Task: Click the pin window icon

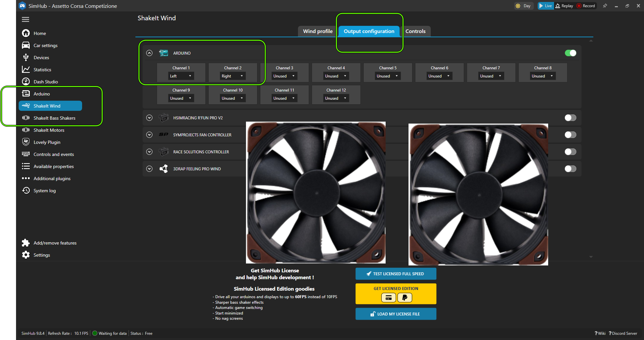Action: tap(605, 6)
